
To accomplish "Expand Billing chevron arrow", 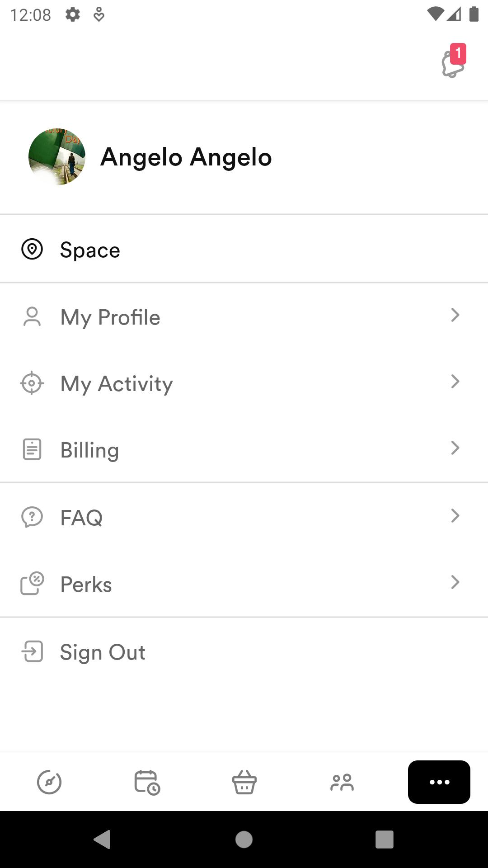I will (455, 448).
